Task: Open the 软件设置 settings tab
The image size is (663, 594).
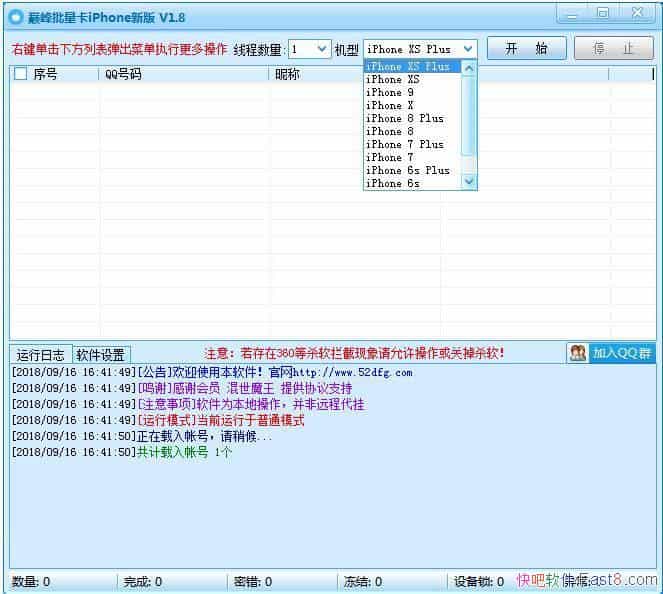Action: (x=101, y=355)
